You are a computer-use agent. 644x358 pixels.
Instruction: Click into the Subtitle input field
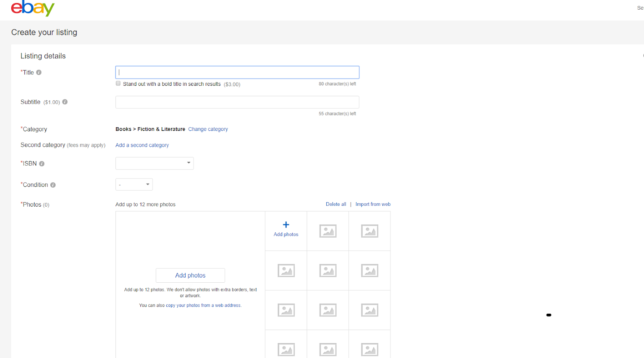click(237, 102)
